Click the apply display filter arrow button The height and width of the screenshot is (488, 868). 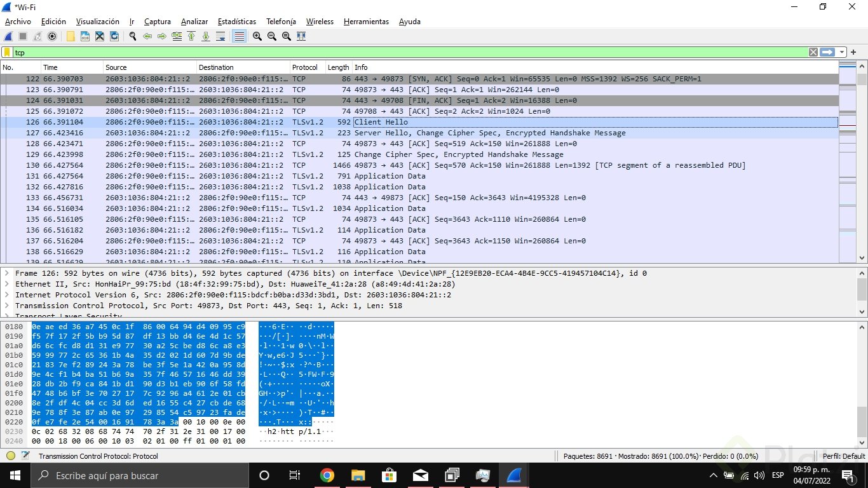tap(826, 52)
